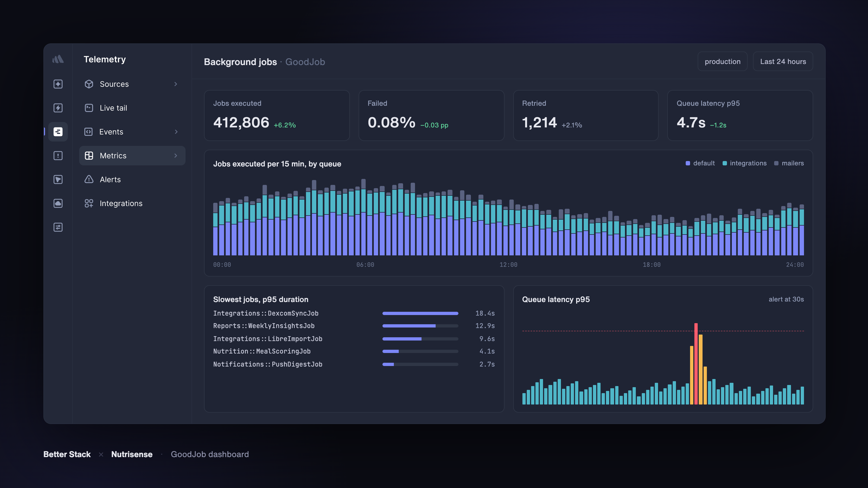Click the Failed 0.08% stat card

pos(431,115)
